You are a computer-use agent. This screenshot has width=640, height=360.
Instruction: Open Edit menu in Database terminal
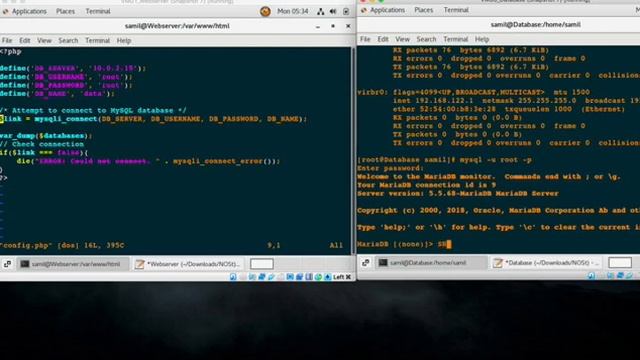383,39
